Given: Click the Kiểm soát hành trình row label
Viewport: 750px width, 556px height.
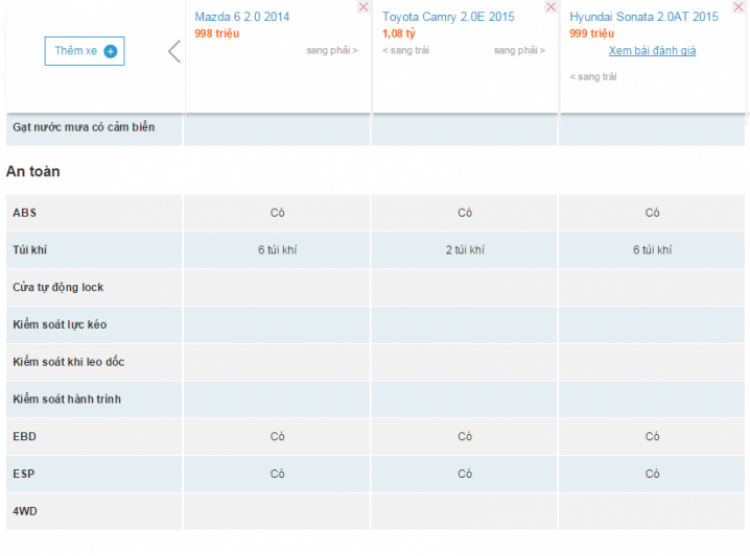Looking at the screenshot, I should click(x=67, y=399).
